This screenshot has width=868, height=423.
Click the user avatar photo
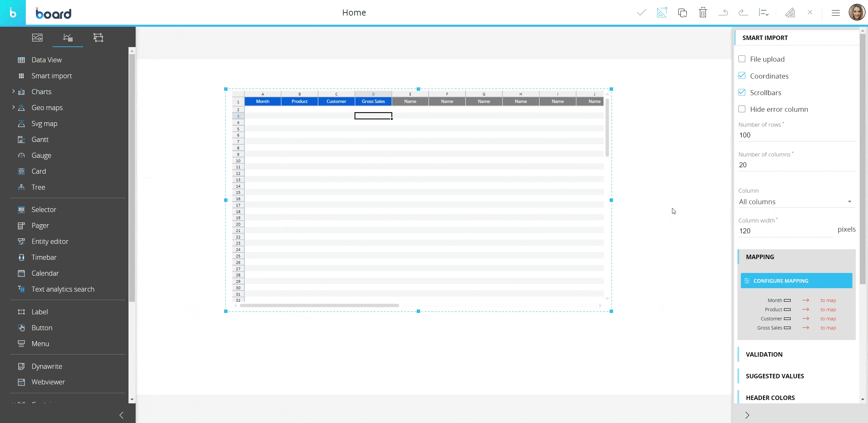857,13
